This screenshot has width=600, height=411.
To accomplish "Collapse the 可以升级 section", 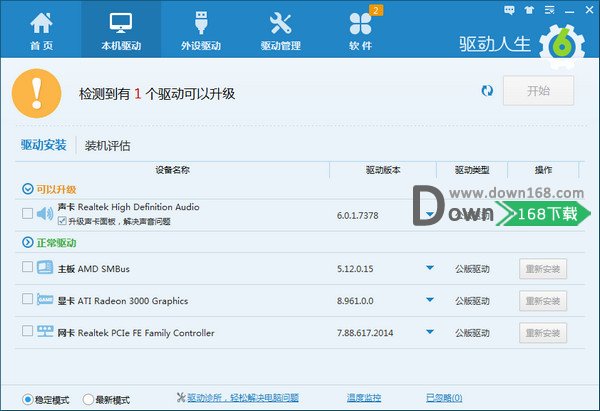I will point(28,189).
